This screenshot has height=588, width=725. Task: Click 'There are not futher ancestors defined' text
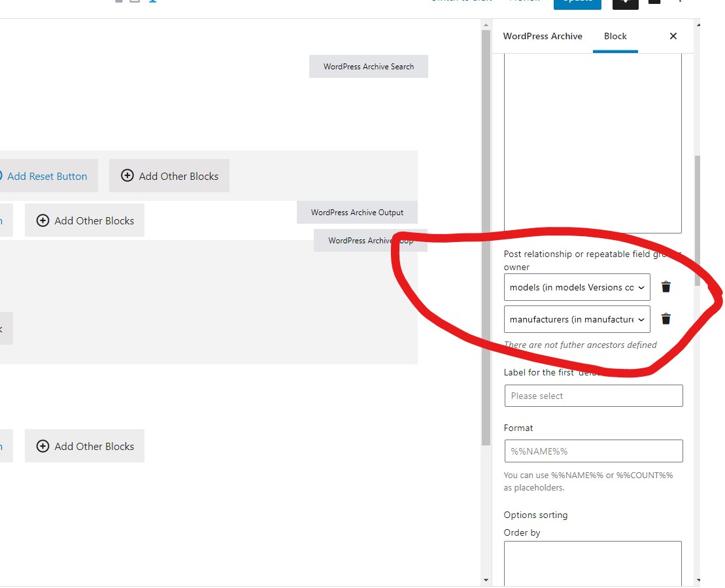[x=581, y=345]
